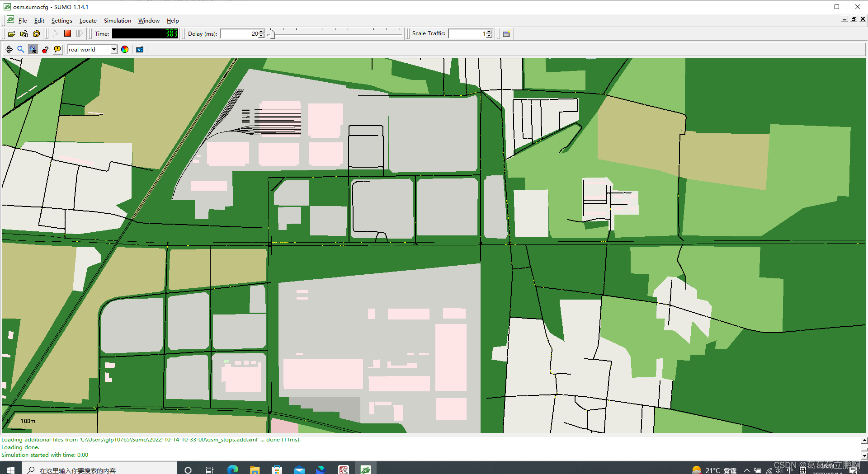This screenshot has height=474, width=868.
Task: Launch Microsoft Edge from the taskbar
Action: pyautogui.click(x=232, y=470)
